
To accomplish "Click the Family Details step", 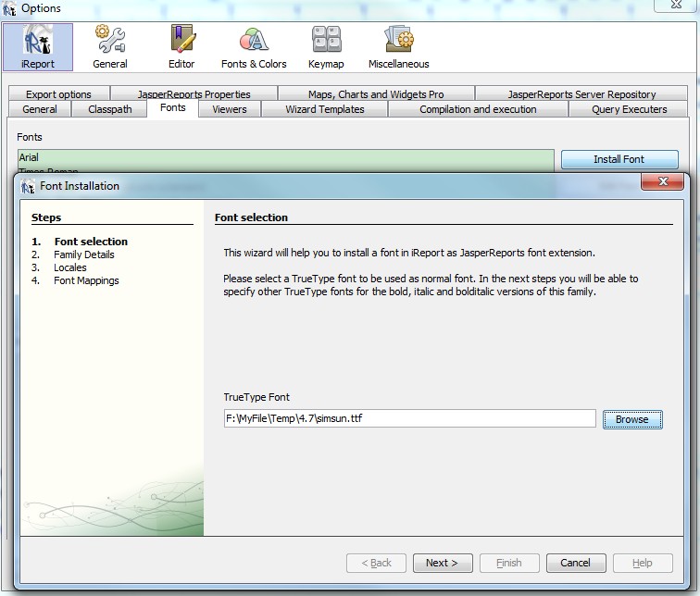I will coord(84,255).
